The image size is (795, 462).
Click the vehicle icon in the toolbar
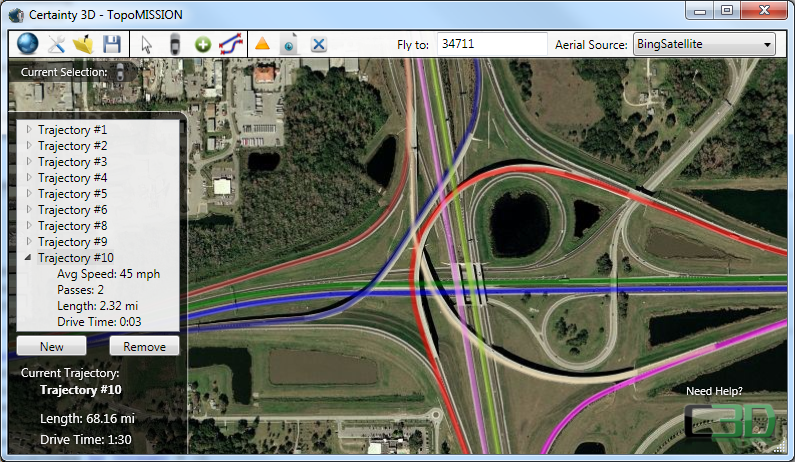click(x=175, y=44)
